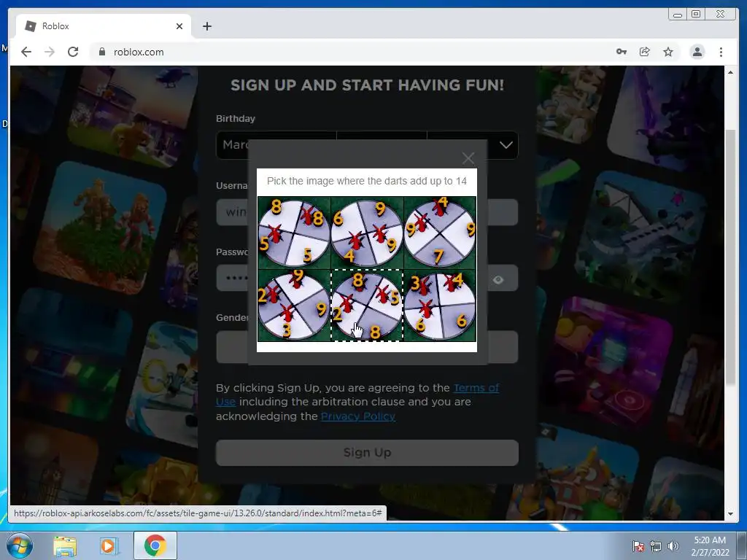Image resolution: width=747 pixels, height=560 pixels.
Task: Pick dartboard with numbers 2, 9, 9, 3
Action: click(x=294, y=306)
